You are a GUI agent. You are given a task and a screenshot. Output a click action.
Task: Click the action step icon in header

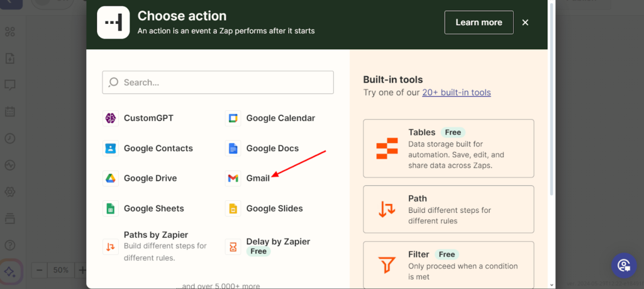113,22
